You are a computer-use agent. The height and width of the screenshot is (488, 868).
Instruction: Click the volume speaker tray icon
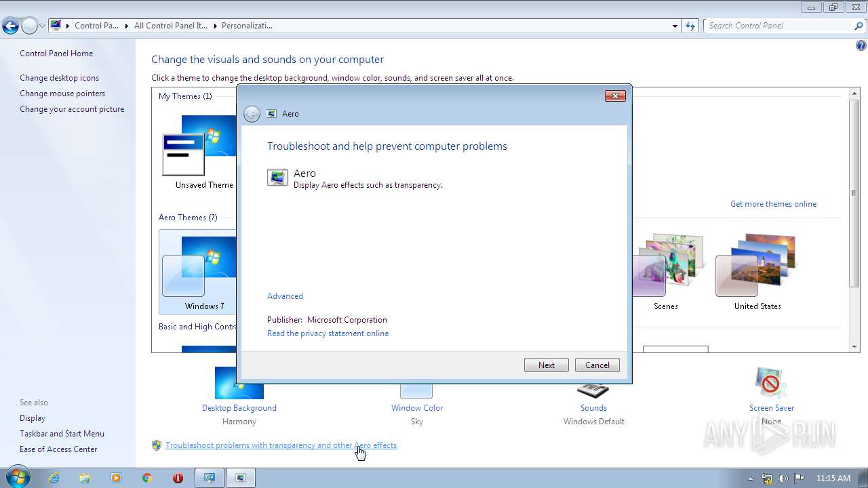(783, 479)
